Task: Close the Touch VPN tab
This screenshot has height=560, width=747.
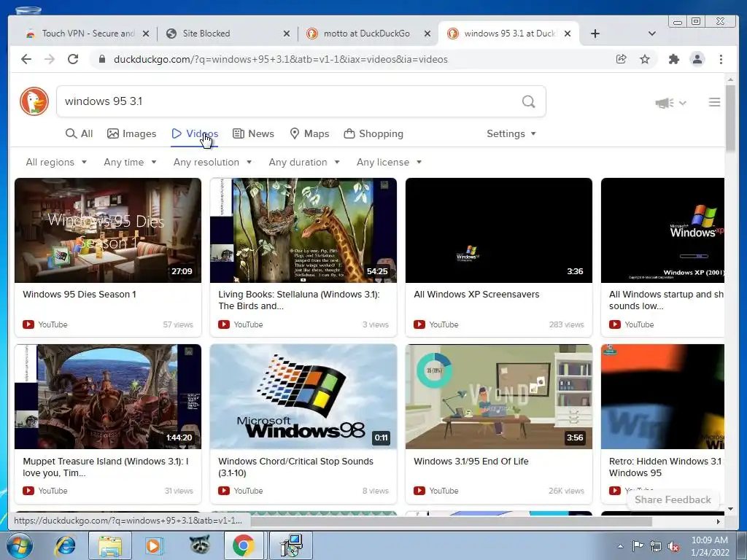Action: pos(146,34)
